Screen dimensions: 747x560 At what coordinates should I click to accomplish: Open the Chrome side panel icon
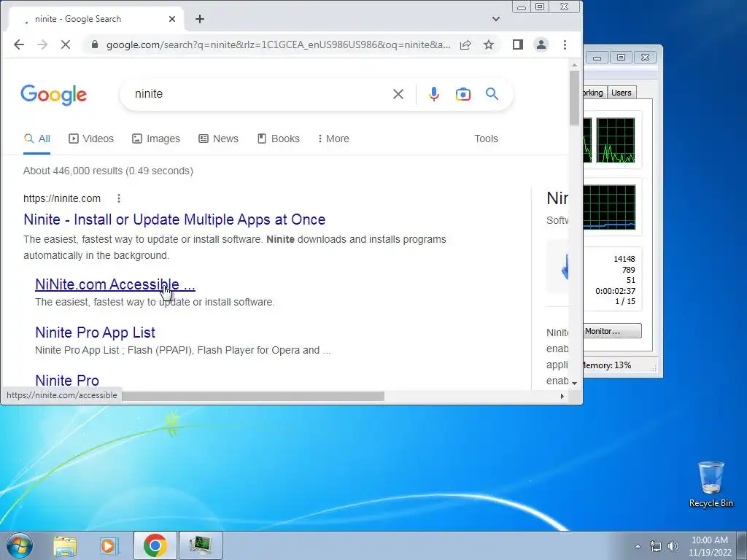tap(518, 44)
